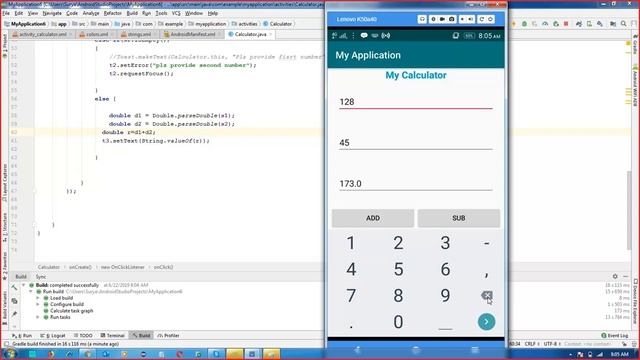The height and width of the screenshot is (360, 640).
Task: Expand the Load build node
Action: point(38,298)
